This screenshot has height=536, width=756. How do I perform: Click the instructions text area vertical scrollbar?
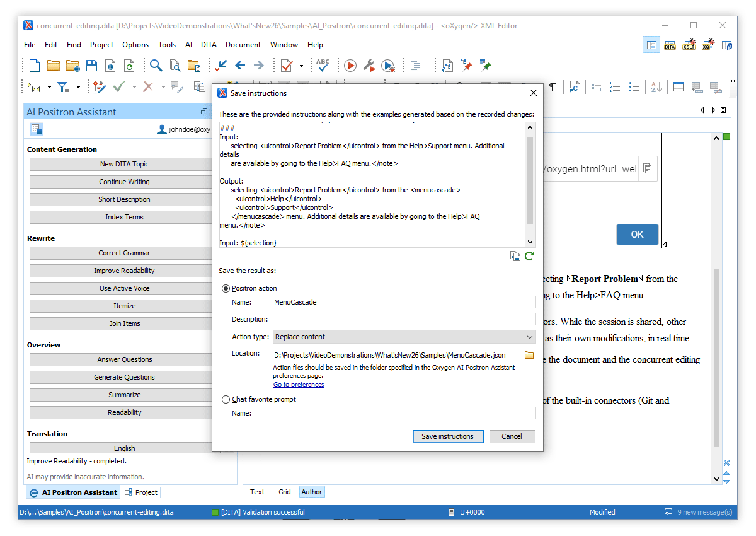point(530,182)
